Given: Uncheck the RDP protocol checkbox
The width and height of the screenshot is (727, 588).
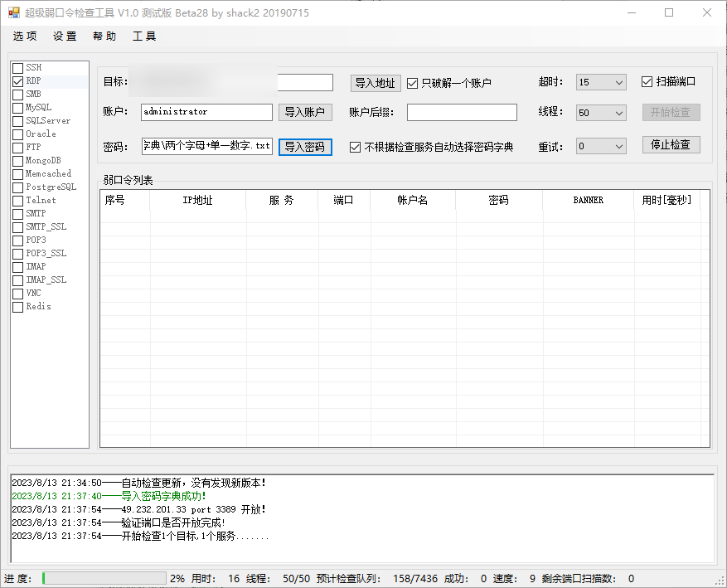Looking at the screenshot, I should [x=17, y=80].
